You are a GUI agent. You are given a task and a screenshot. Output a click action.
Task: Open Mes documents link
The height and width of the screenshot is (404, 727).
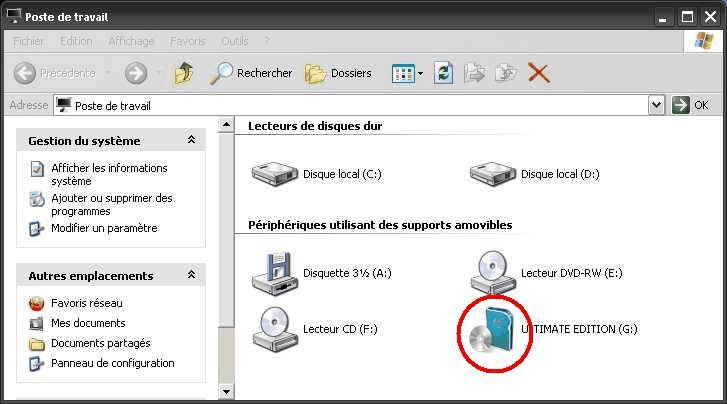[x=88, y=323]
